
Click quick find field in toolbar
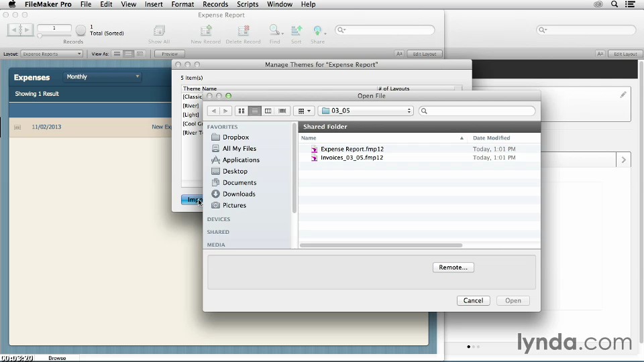385,30
